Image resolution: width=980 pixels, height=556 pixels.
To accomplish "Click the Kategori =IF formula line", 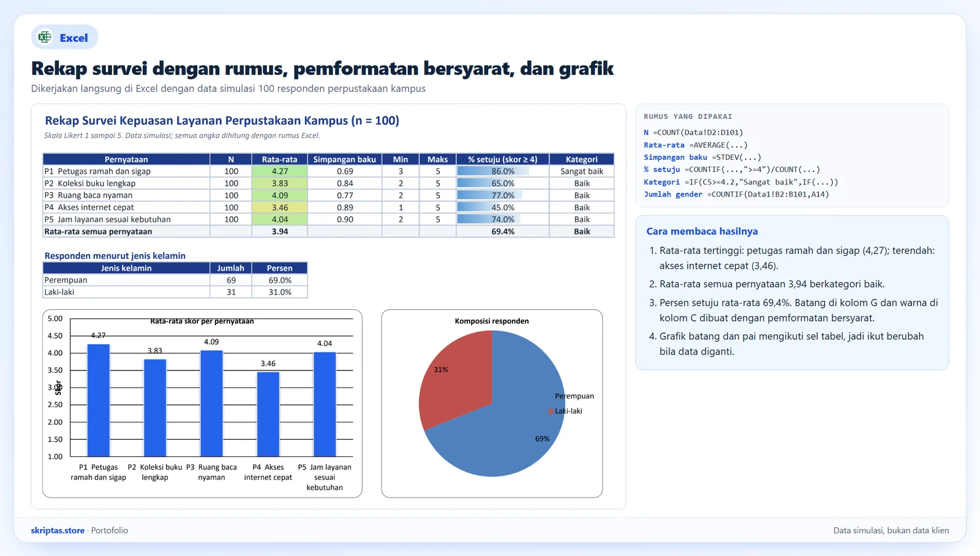I will [x=741, y=182].
